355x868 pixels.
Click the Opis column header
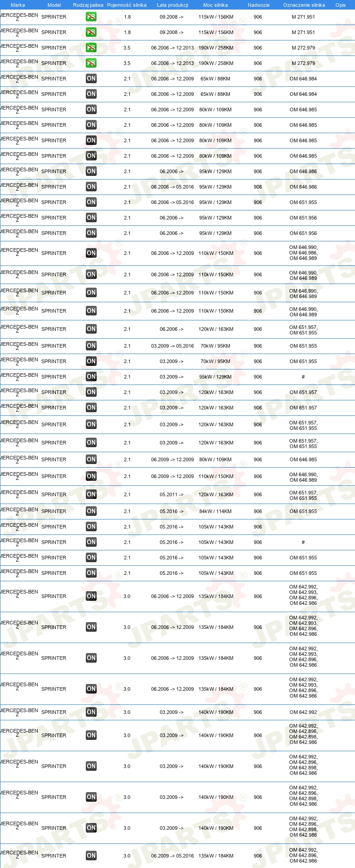340,5
